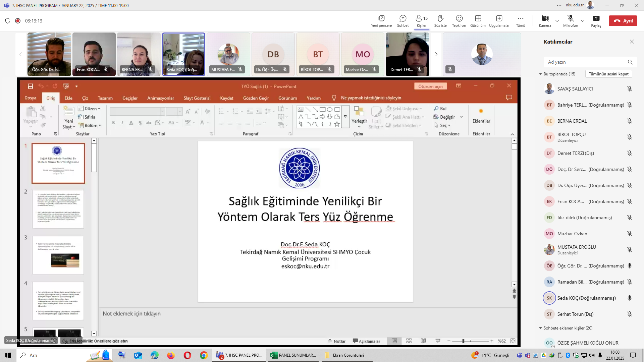Leave the meeting with Ayrıl

(623, 21)
